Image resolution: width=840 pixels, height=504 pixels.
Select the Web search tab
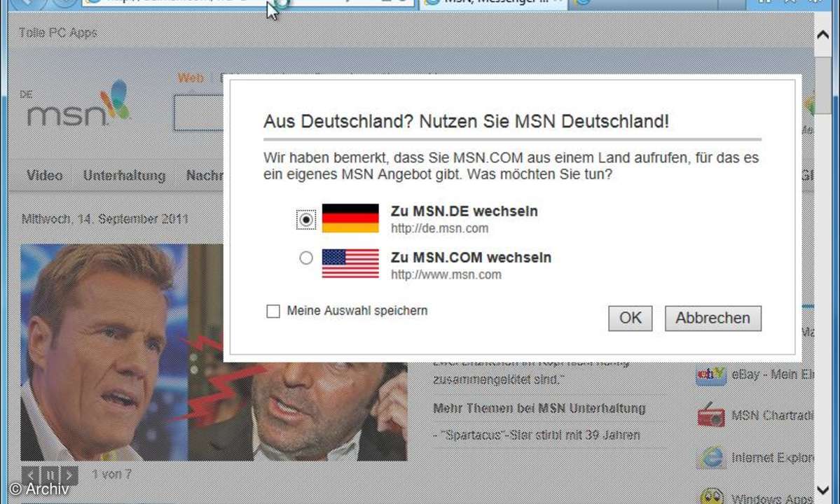pos(191,78)
